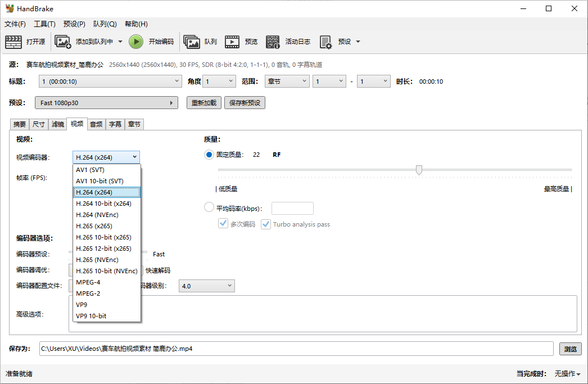This screenshot has height=384, width=588.
Task: Open the 工具(T) menu
Action: (44, 24)
